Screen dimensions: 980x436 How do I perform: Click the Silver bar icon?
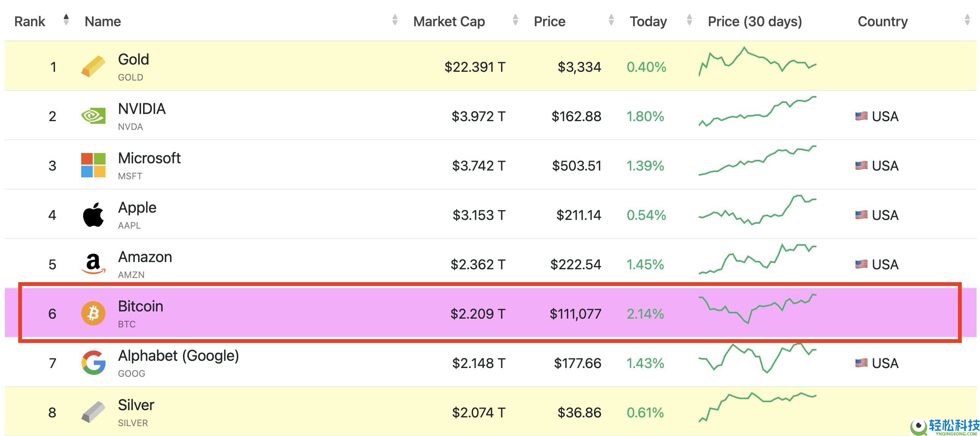93,412
